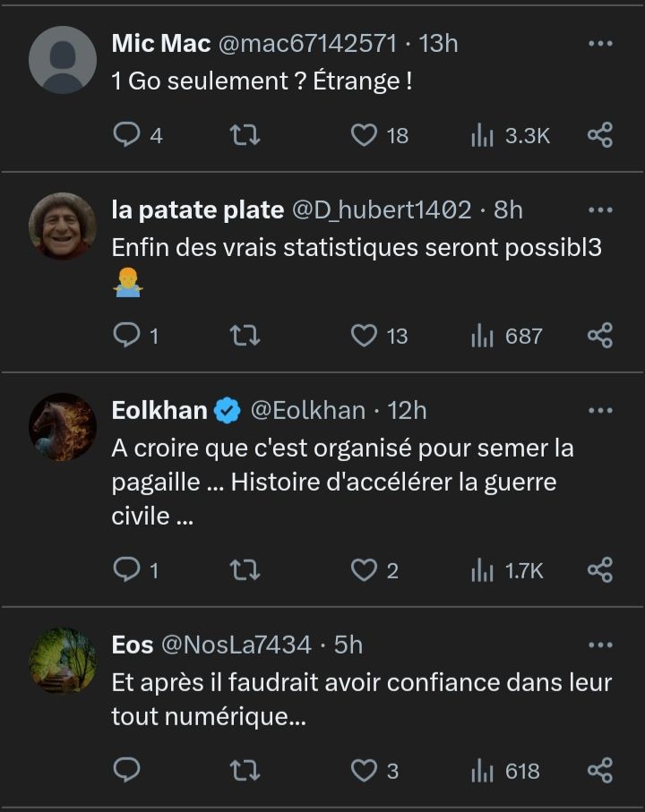Reply to Eolkhan's tweet
The image size is (645, 812).
coord(128,570)
